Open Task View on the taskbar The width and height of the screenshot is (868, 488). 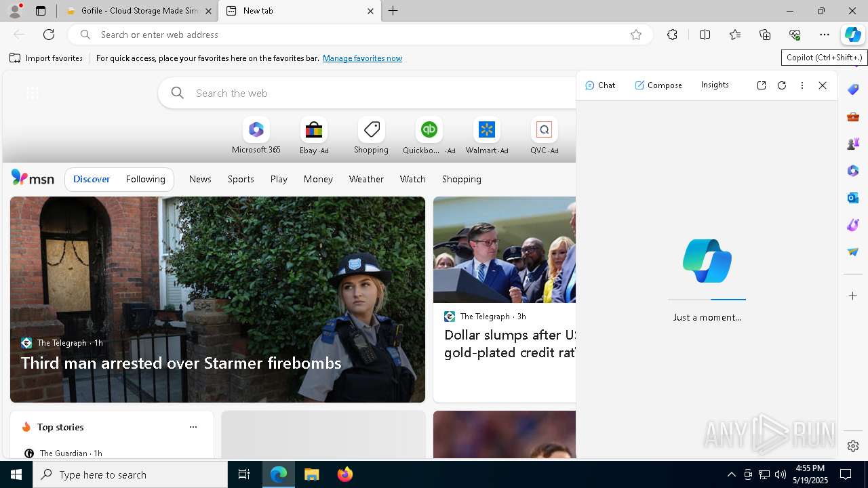pyautogui.click(x=244, y=474)
